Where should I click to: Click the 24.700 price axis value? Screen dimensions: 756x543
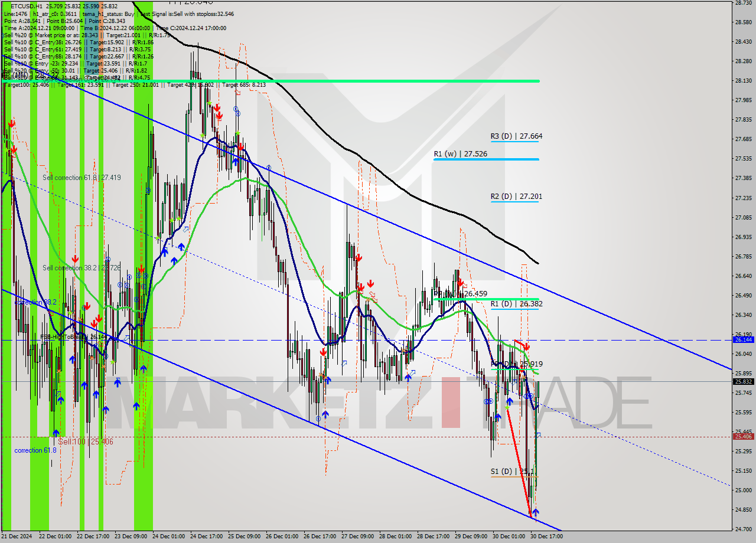743,529
